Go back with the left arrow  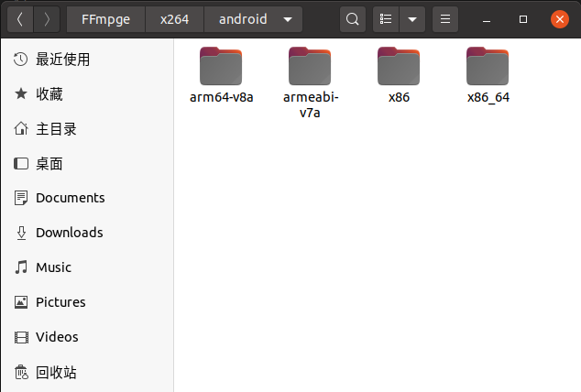(20, 18)
